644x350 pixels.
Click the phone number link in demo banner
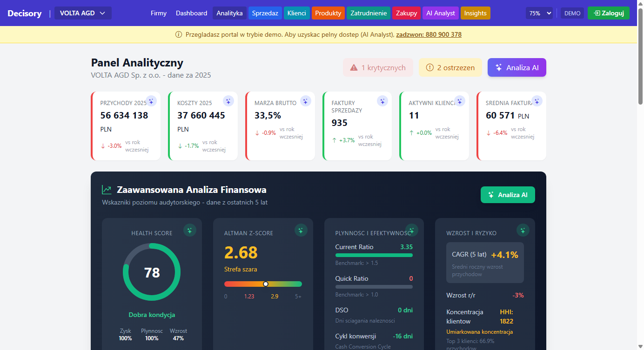(429, 34)
